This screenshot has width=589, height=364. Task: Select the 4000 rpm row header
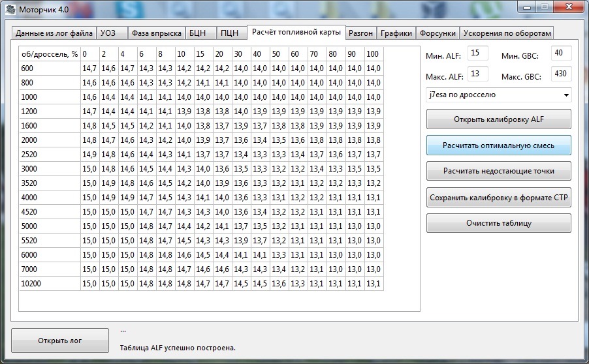[50, 198]
